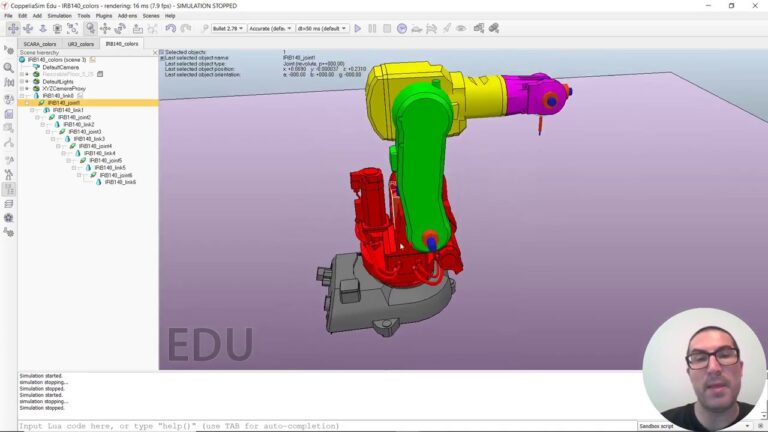Stop the simulation

(x=387, y=28)
